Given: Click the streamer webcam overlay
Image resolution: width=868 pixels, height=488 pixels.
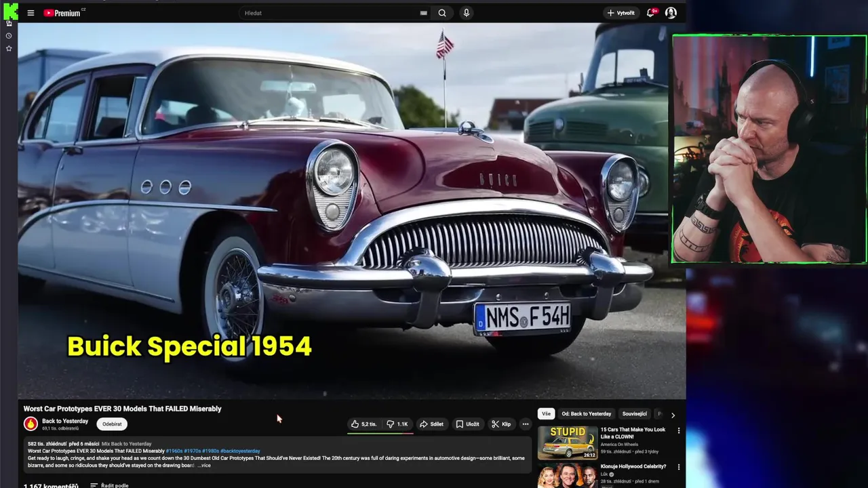Looking at the screenshot, I should (769, 149).
